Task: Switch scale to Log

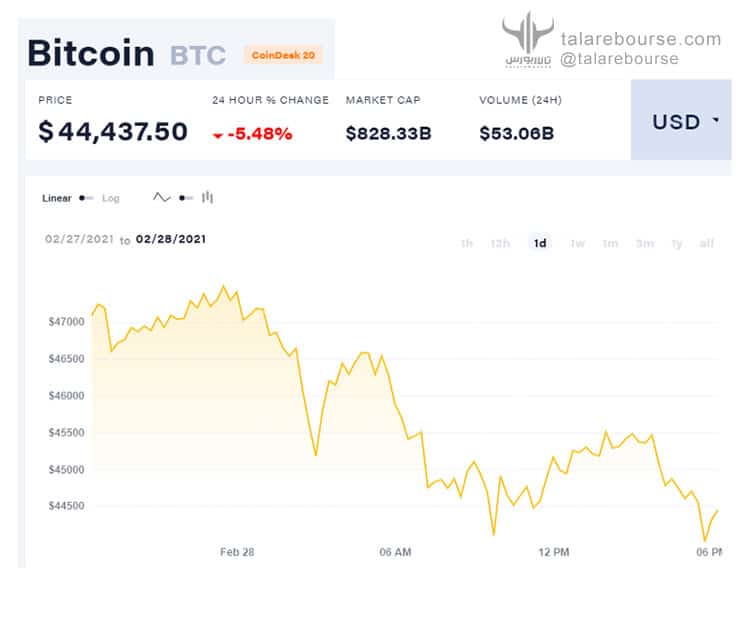Action: tap(110, 198)
